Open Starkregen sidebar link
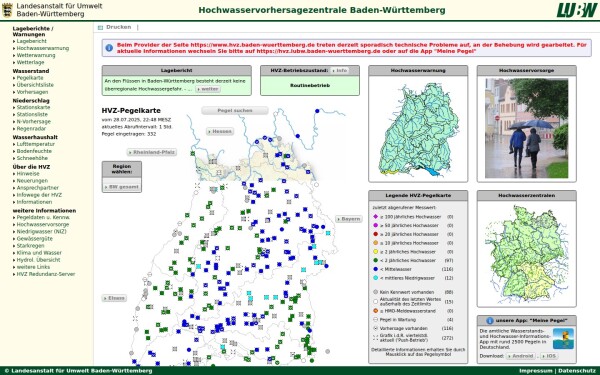 (30, 246)
